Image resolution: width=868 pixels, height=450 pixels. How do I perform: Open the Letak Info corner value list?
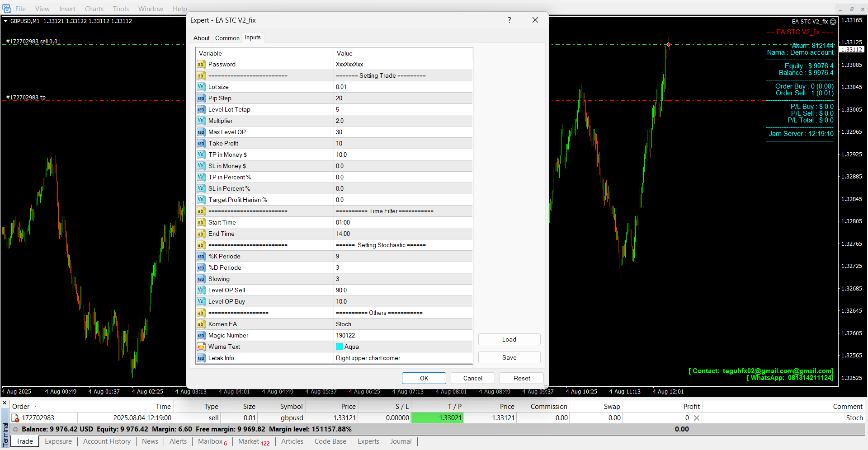click(x=402, y=358)
